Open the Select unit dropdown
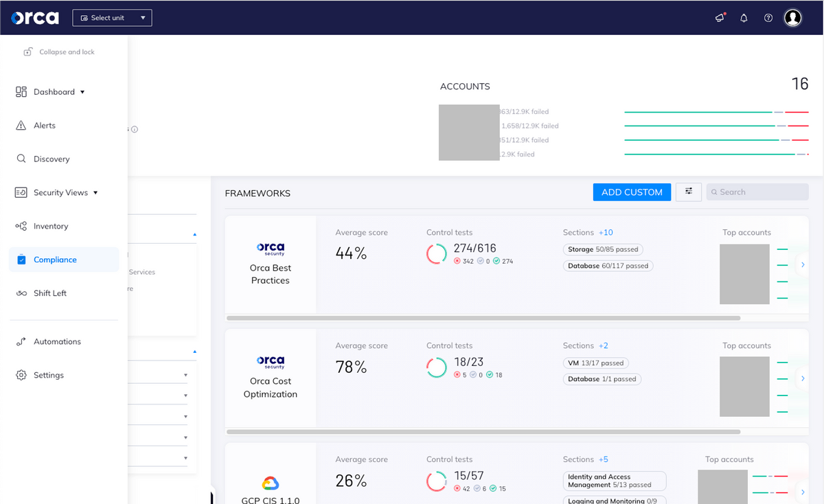Image resolution: width=824 pixels, height=504 pixels. pyautogui.click(x=112, y=18)
